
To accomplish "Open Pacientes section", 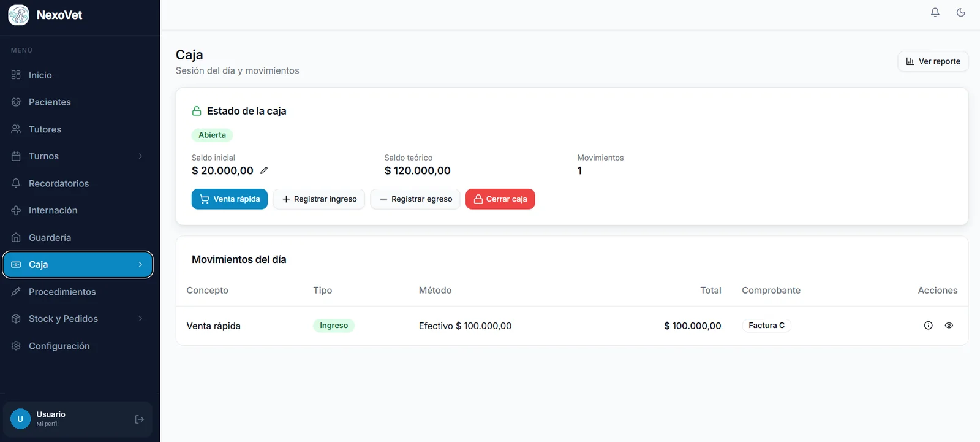I will pos(78,102).
